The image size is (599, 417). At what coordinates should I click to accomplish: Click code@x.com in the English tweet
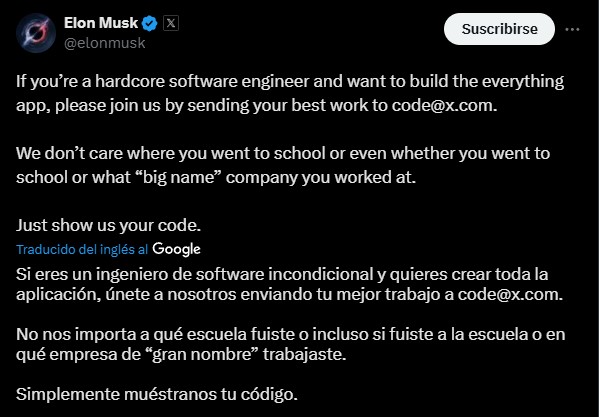[x=442, y=105]
